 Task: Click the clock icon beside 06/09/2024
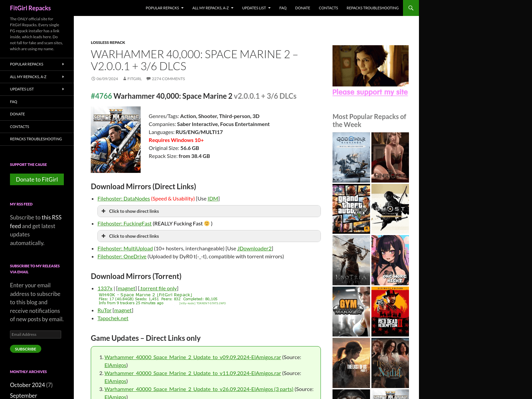tap(93, 79)
